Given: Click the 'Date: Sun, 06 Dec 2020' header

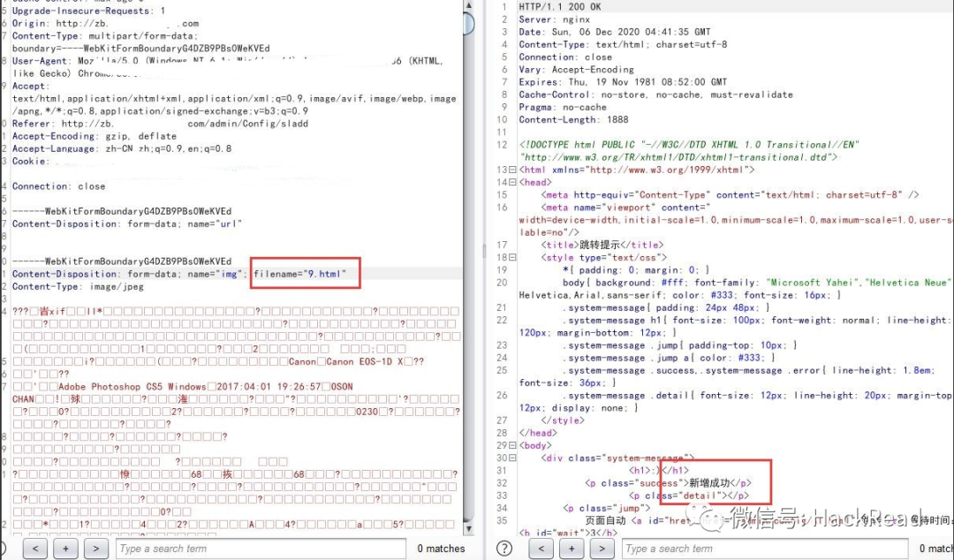Looking at the screenshot, I should [615, 32].
